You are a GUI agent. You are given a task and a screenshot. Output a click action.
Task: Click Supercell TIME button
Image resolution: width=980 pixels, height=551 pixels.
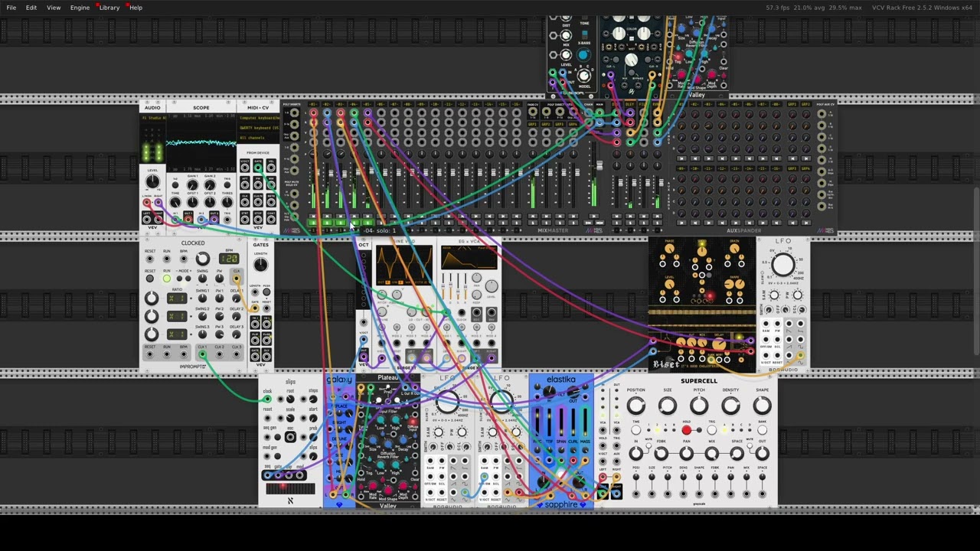[636, 430]
